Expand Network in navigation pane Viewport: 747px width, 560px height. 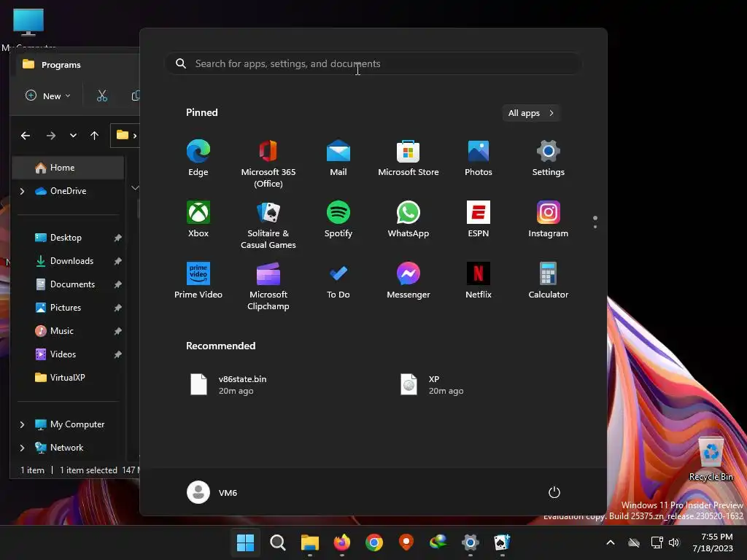[22, 448]
